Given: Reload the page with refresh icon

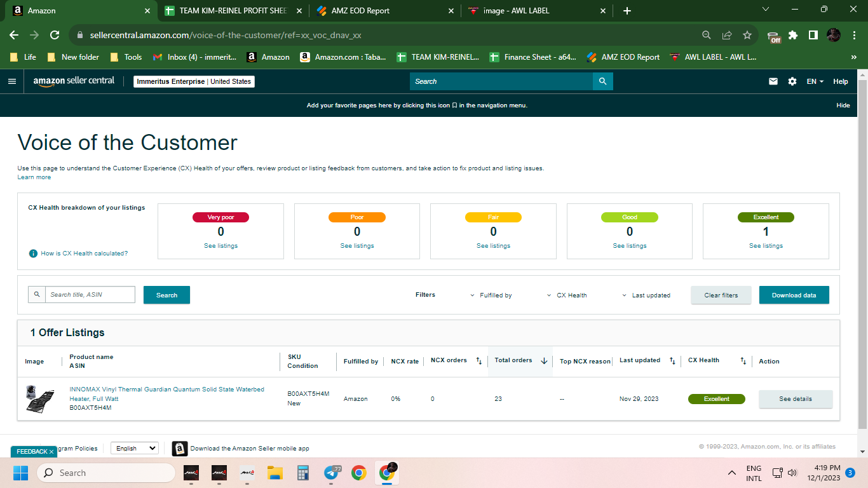Looking at the screenshot, I should coord(55,36).
